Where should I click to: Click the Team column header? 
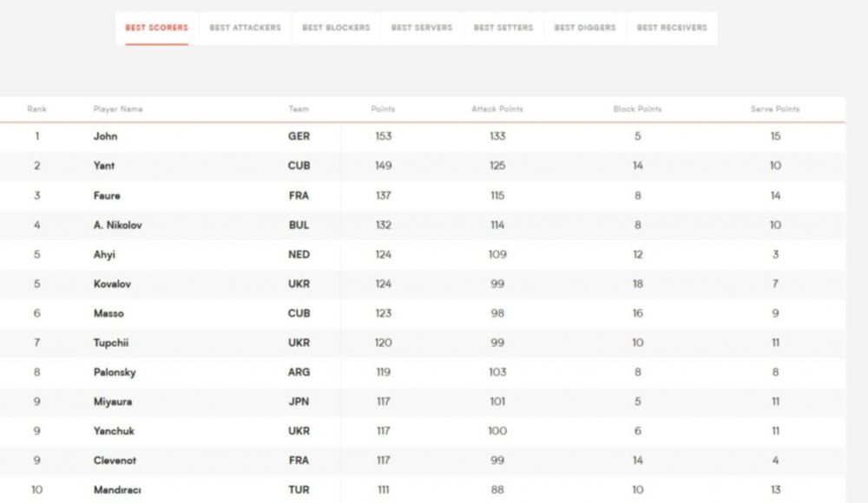coord(299,109)
